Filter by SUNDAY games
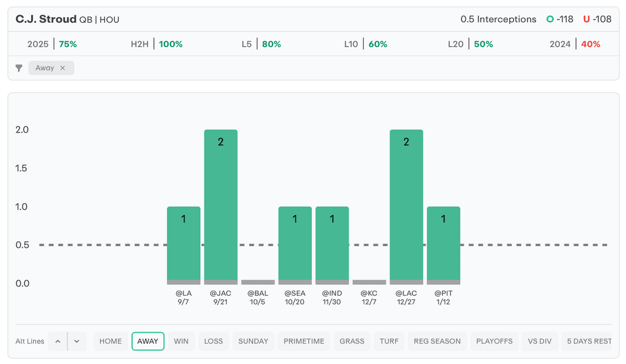This screenshot has height=364, width=626. (x=253, y=341)
